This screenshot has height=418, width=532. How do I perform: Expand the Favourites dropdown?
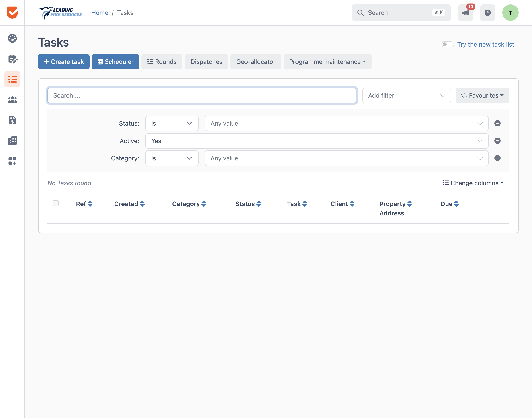pyautogui.click(x=482, y=95)
